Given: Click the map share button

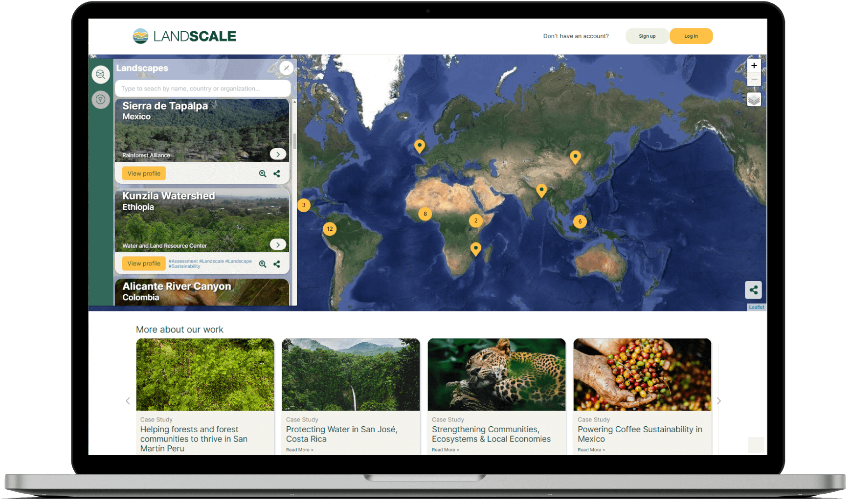Looking at the screenshot, I should click(753, 290).
